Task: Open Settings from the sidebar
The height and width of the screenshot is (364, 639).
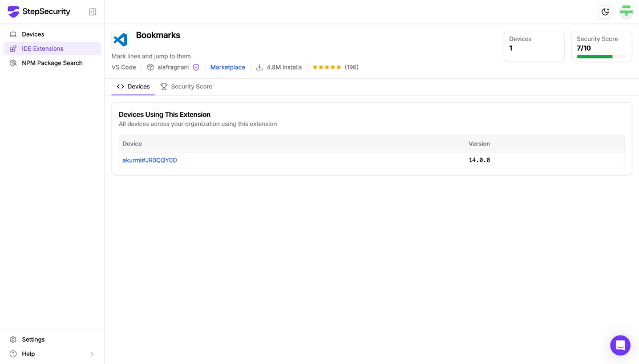Action: (33, 339)
